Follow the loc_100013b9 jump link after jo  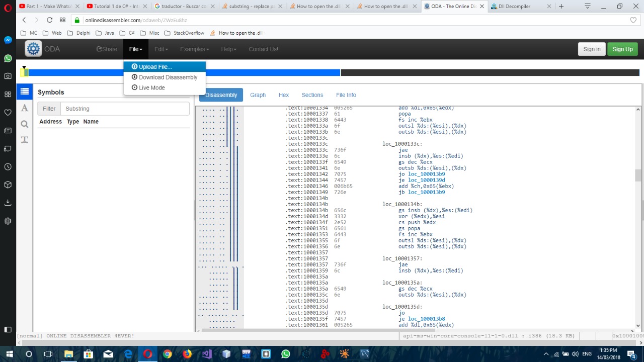[x=426, y=174]
